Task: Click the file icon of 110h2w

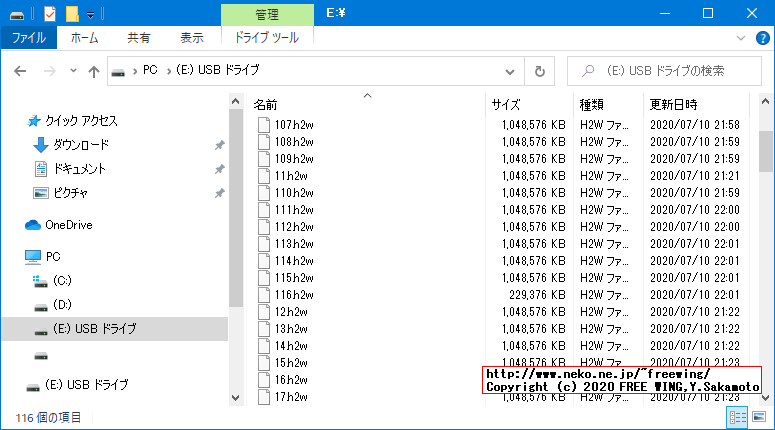Action: tap(264, 193)
